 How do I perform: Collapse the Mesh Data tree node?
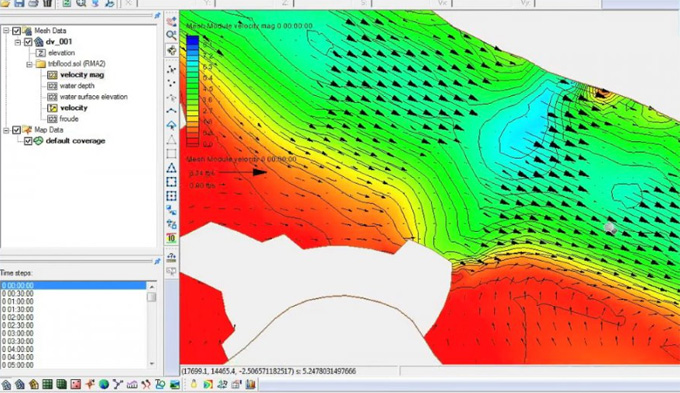[x=6, y=31]
